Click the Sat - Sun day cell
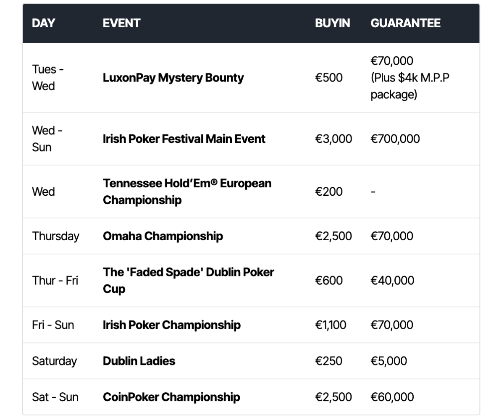The height and width of the screenshot is (420, 504). coord(55,397)
